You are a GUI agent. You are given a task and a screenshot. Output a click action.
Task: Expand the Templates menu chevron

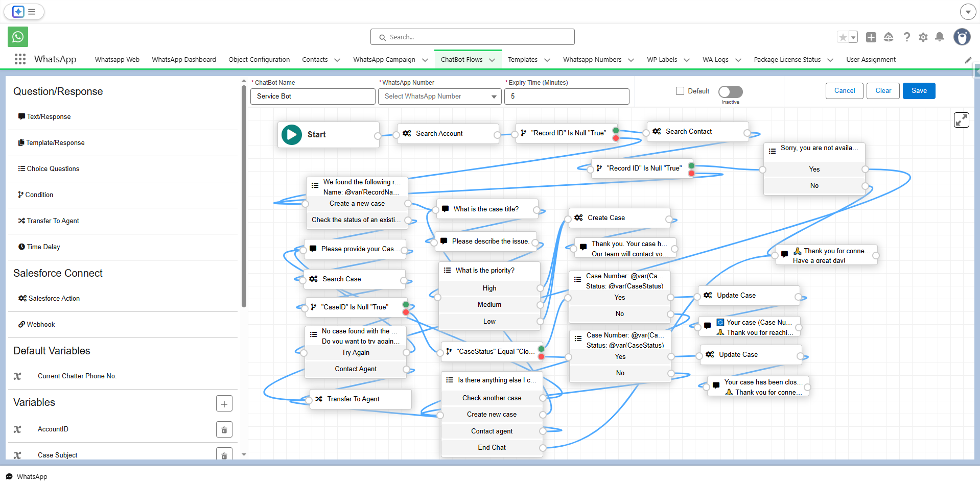[547, 60]
